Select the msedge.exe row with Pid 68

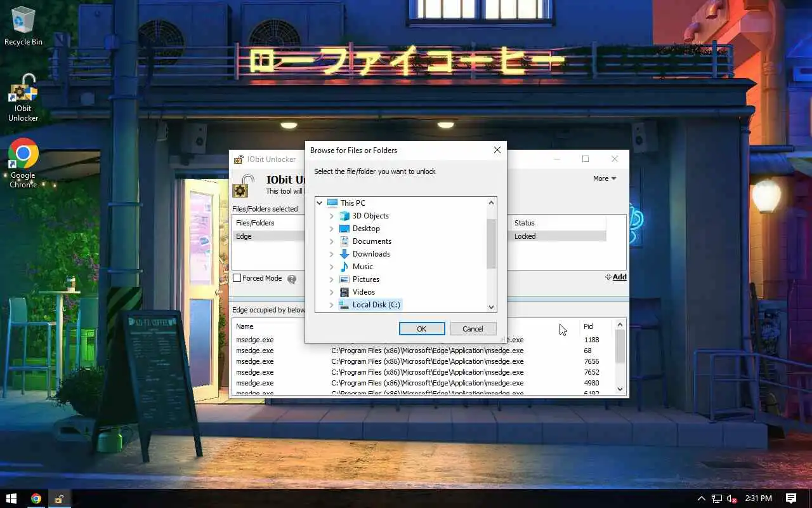(423, 351)
